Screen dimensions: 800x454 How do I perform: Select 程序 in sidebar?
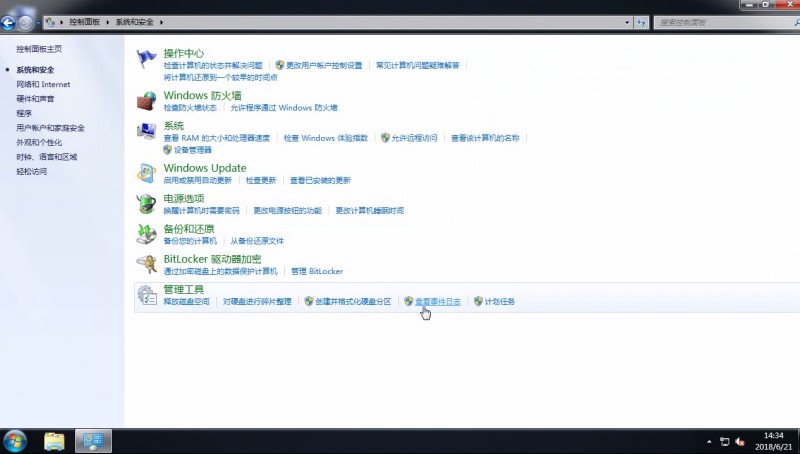tap(24, 113)
